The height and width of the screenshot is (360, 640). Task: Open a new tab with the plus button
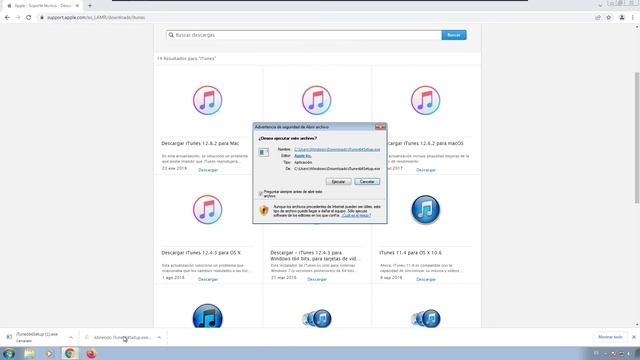point(90,6)
